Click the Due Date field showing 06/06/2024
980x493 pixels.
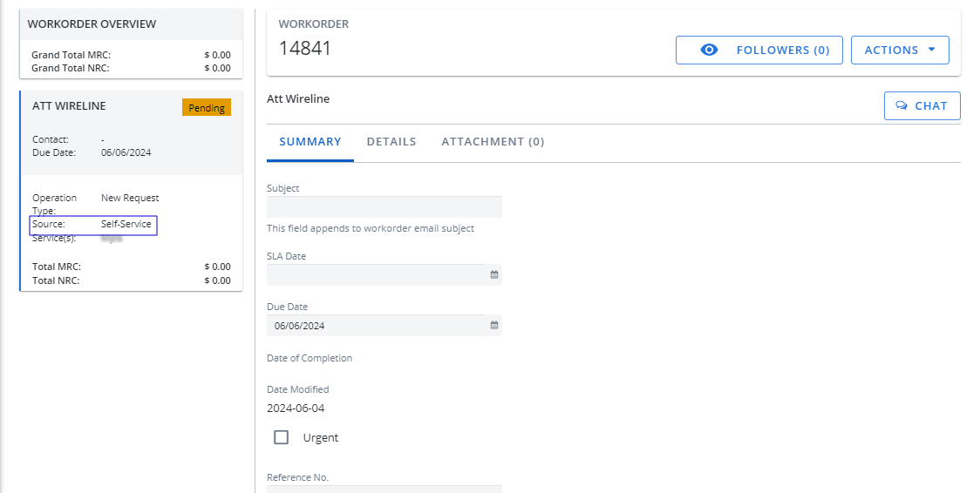point(375,326)
